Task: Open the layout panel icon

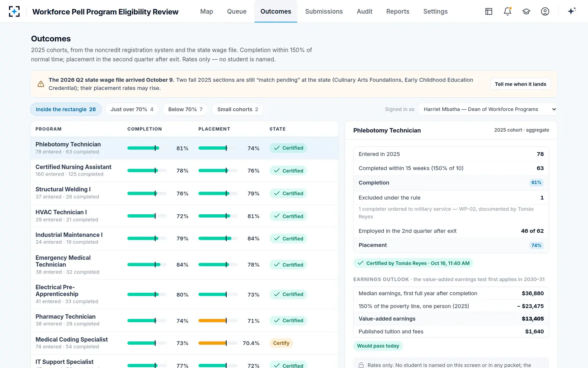Action: point(489,11)
